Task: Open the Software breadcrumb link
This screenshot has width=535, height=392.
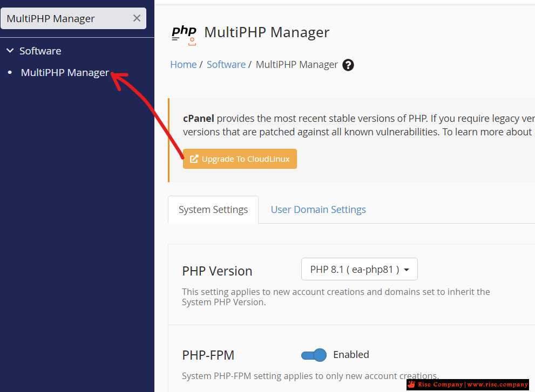Action: pos(226,64)
